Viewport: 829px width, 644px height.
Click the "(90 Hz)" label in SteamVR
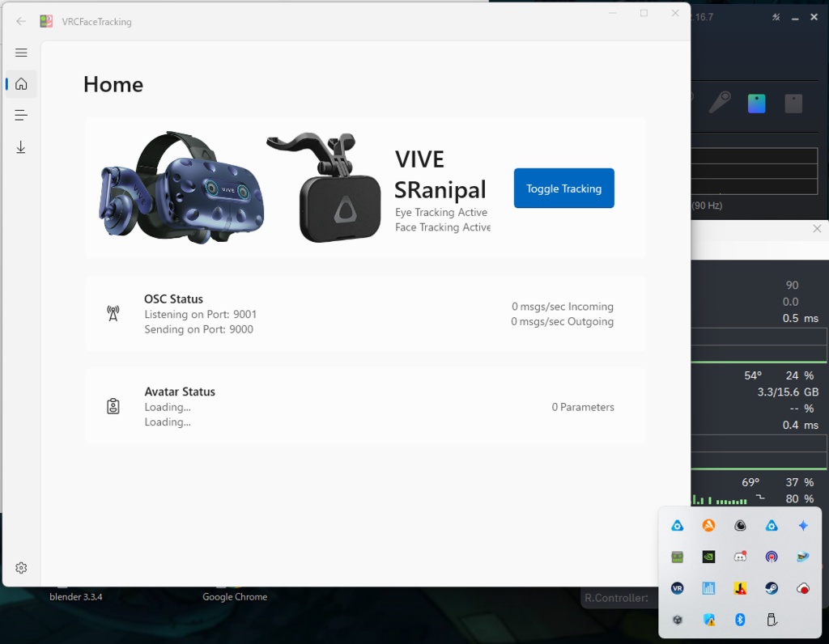click(707, 205)
